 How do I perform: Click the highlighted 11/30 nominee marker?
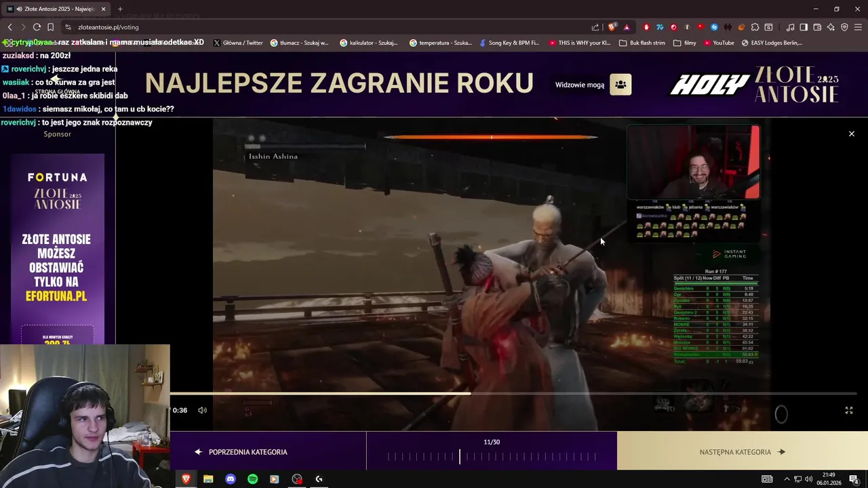pos(460,457)
